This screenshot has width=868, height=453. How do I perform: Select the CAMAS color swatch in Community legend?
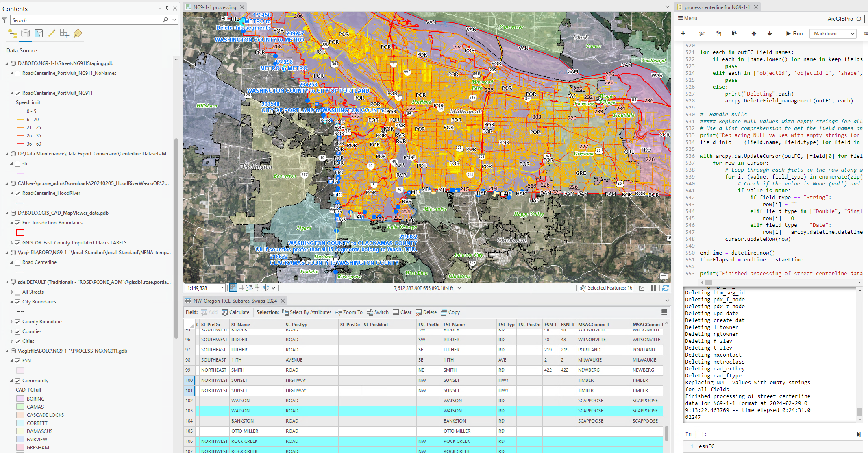(x=20, y=407)
